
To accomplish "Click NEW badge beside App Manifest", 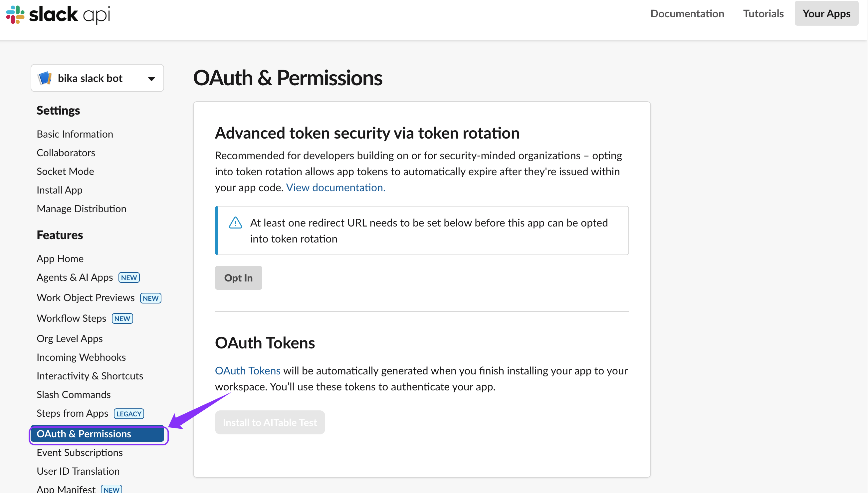I will click(111, 489).
